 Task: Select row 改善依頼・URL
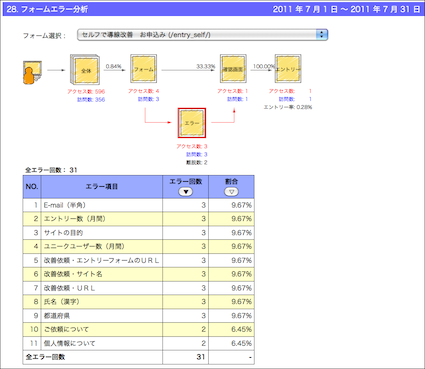point(138,288)
